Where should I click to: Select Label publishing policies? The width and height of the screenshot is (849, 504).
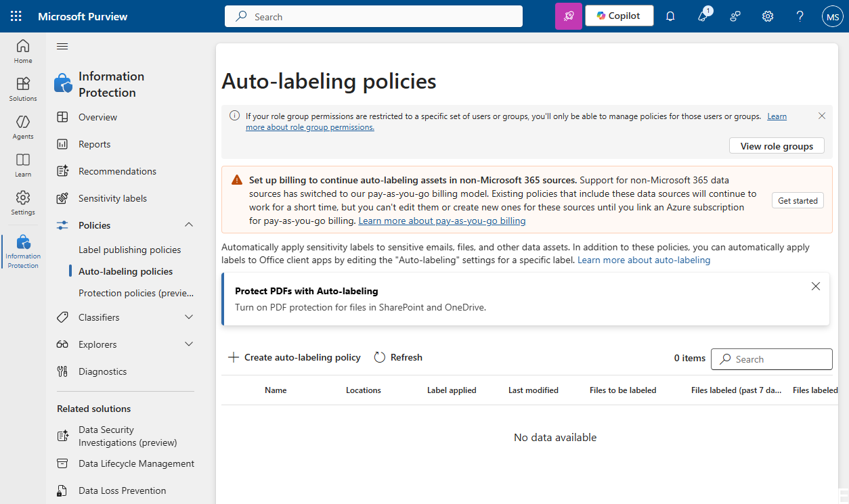coord(129,249)
